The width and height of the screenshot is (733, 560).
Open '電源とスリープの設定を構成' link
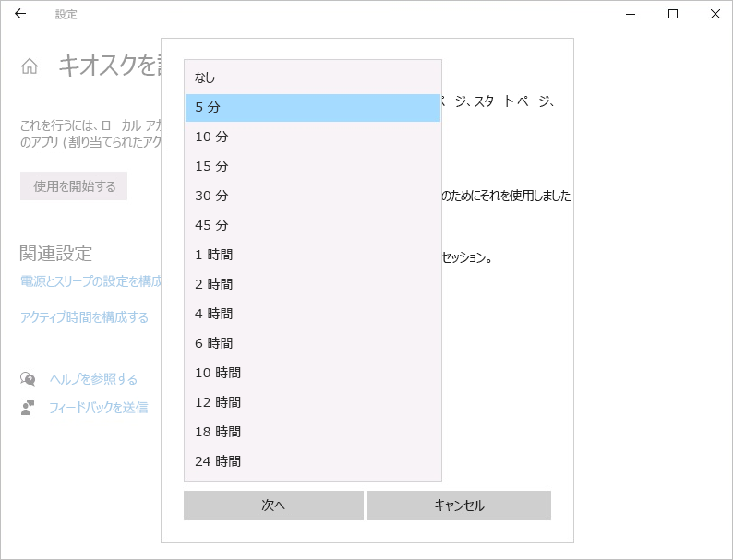click(90, 281)
